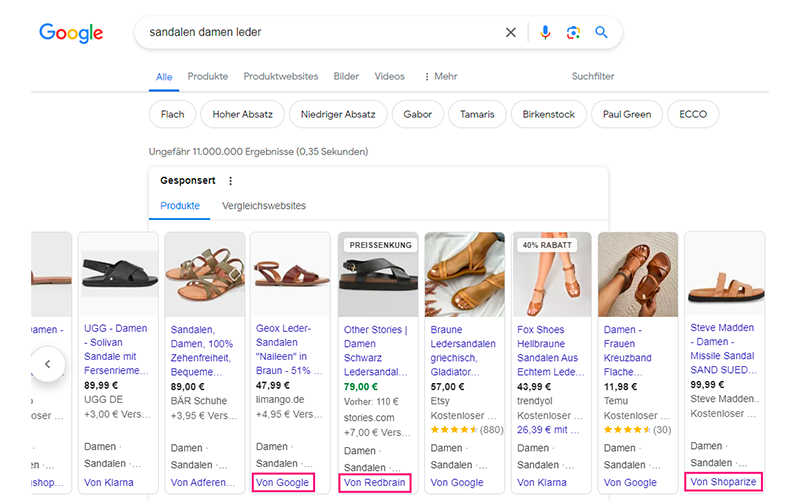The width and height of the screenshot is (800, 500).
Task: Open the Google logo homepage
Action: pos(71,33)
